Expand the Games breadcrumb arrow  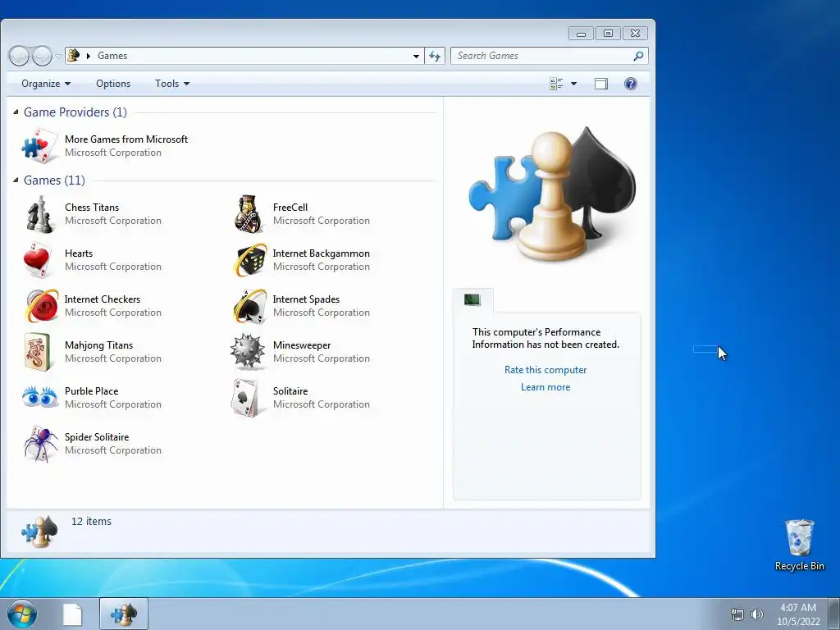[x=89, y=56]
